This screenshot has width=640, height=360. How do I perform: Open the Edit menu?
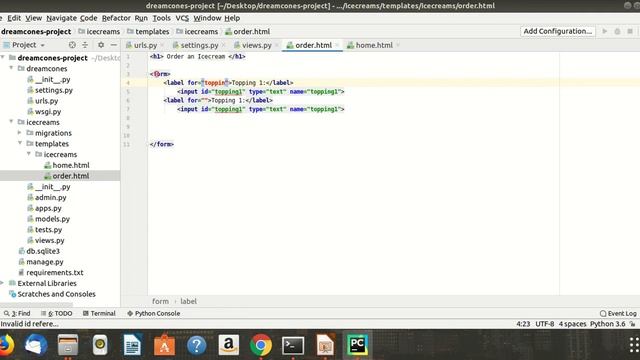pyautogui.click(x=14, y=18)
